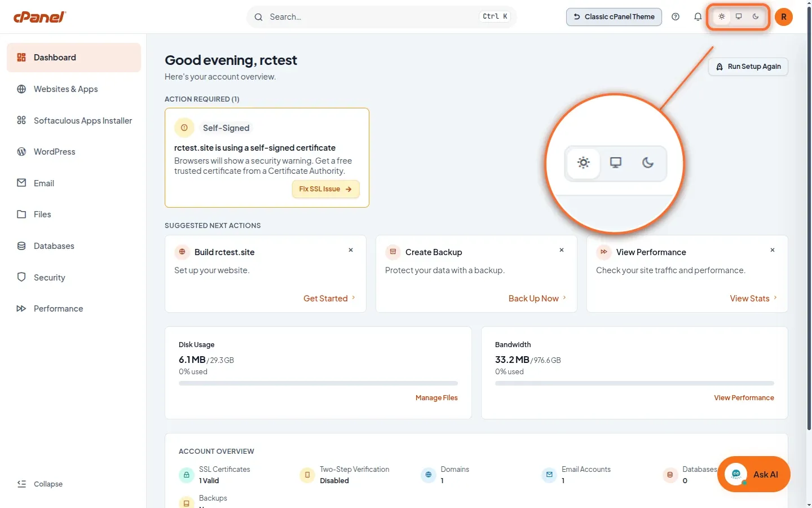Enable dark mode moon toggle
The width and height of the screenshot is (812, 508).
point(756,17)
